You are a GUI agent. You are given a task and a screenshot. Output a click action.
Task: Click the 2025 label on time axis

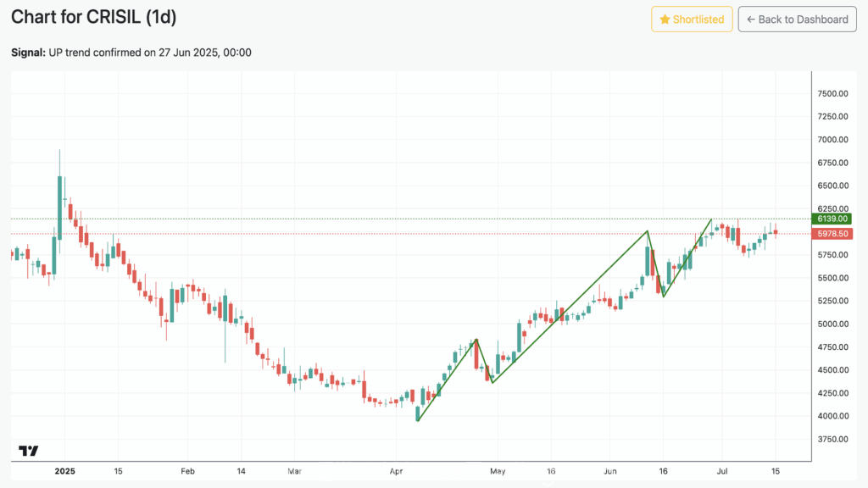point(64,471)
